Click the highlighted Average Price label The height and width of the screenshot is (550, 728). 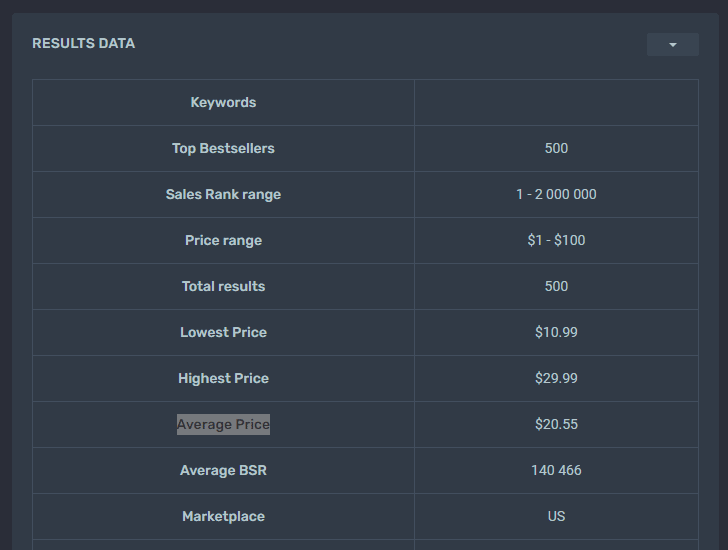223,424
